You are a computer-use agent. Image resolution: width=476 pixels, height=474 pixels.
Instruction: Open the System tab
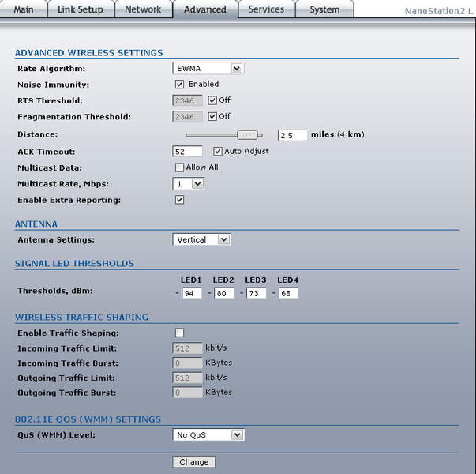pos(324,9)
